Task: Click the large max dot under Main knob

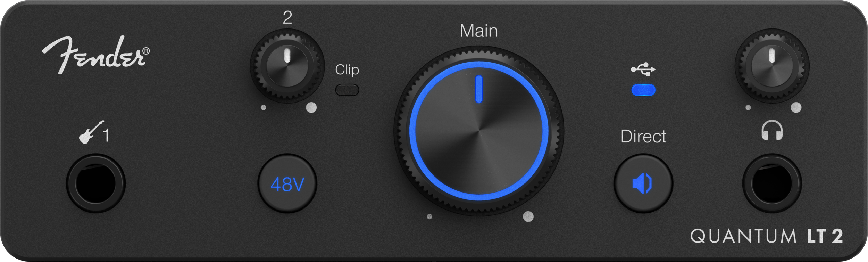Action: [528, 216]
